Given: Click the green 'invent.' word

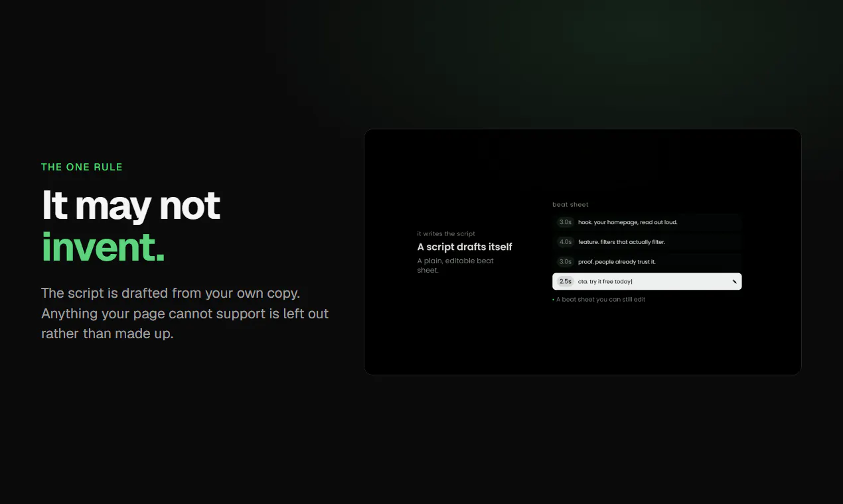Looking at the screenshot, I should [x=103, y=247].
